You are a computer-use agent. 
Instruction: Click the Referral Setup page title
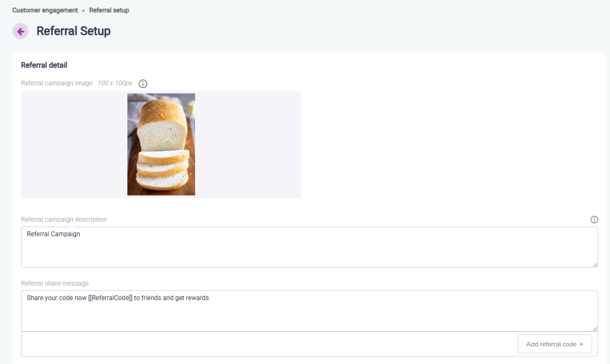click(74, 31)
